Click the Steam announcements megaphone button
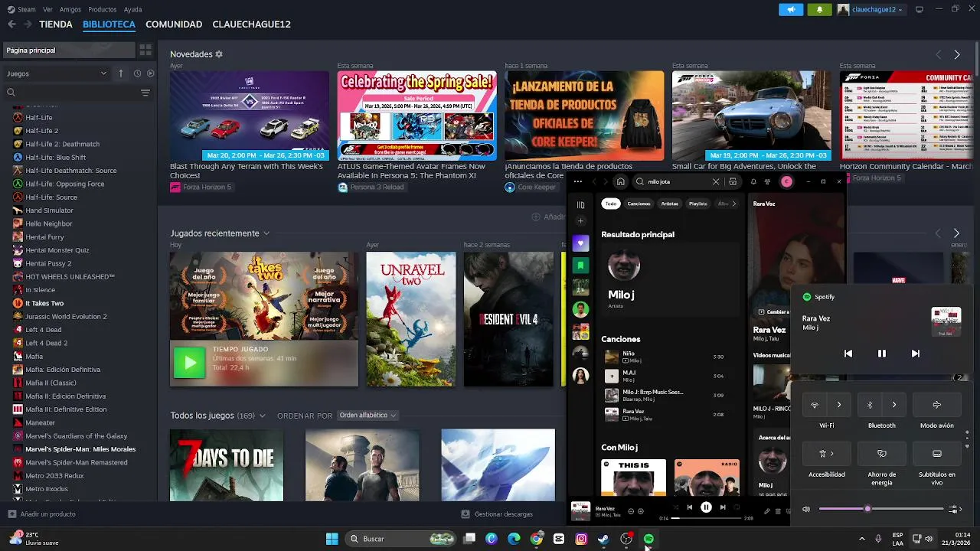The image size is (980, 551). (791, 9)
